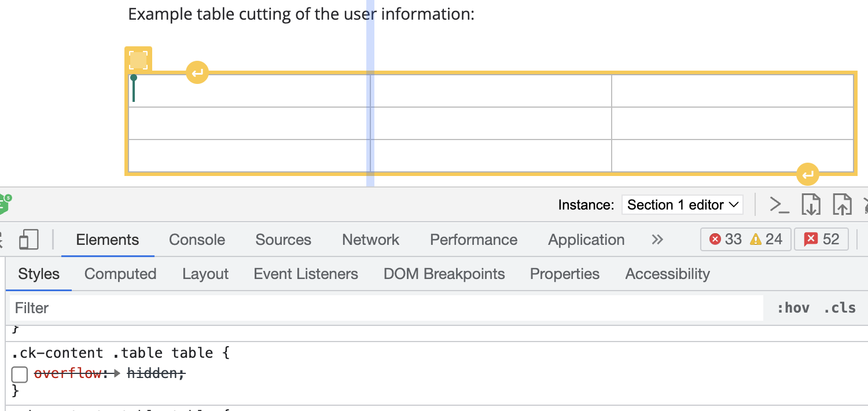Click the download snippet file icon
868x411 pixels.
click(x=811, y=204)
